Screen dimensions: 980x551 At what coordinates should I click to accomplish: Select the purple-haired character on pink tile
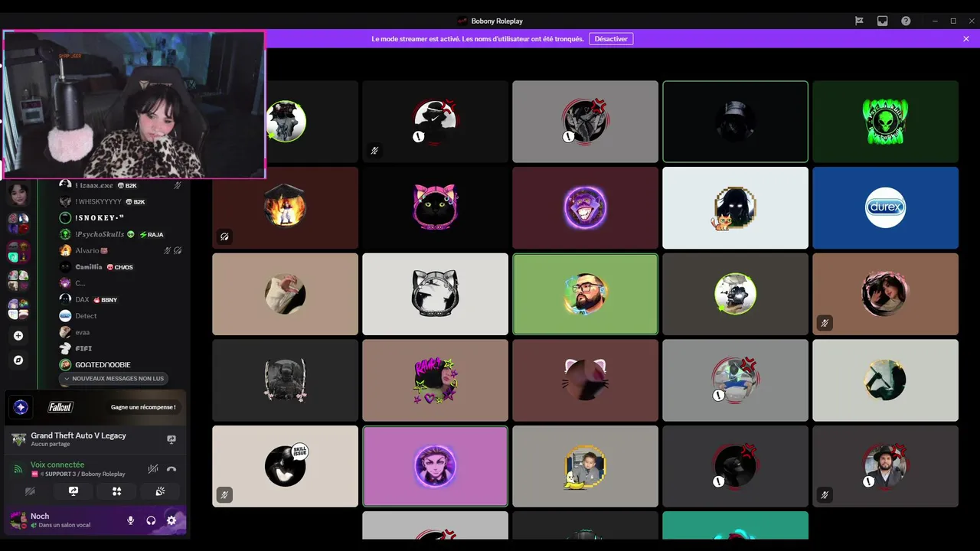point(435,466)
